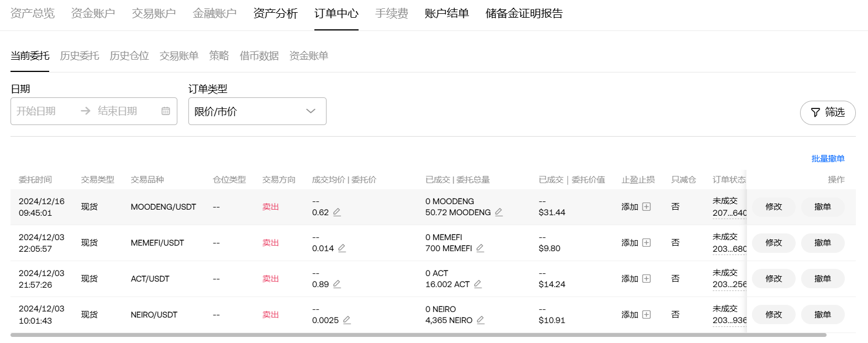
Task: Click the edit pencil next to 4,365 NEIRO
Action: click(481, 320)
